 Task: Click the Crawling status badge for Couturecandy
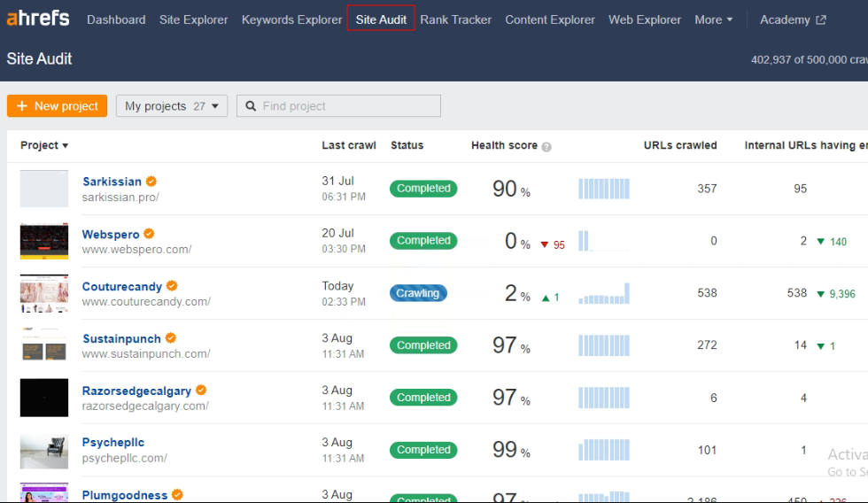(418, 293)
